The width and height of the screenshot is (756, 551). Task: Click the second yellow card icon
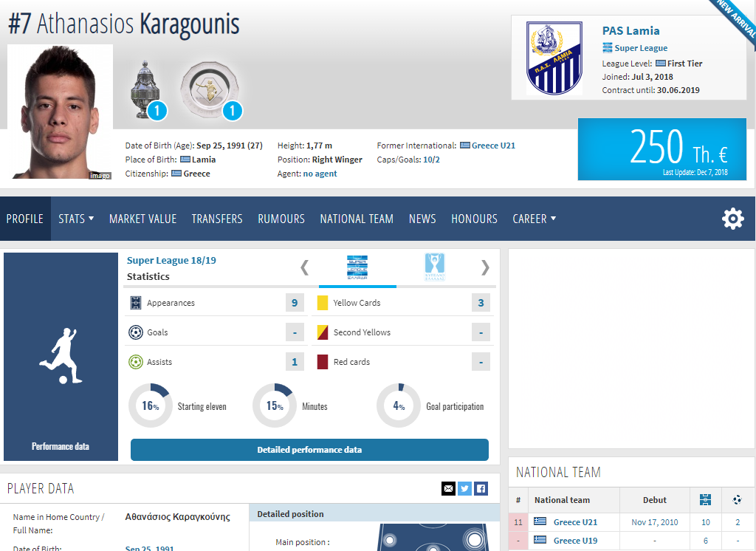323,332
